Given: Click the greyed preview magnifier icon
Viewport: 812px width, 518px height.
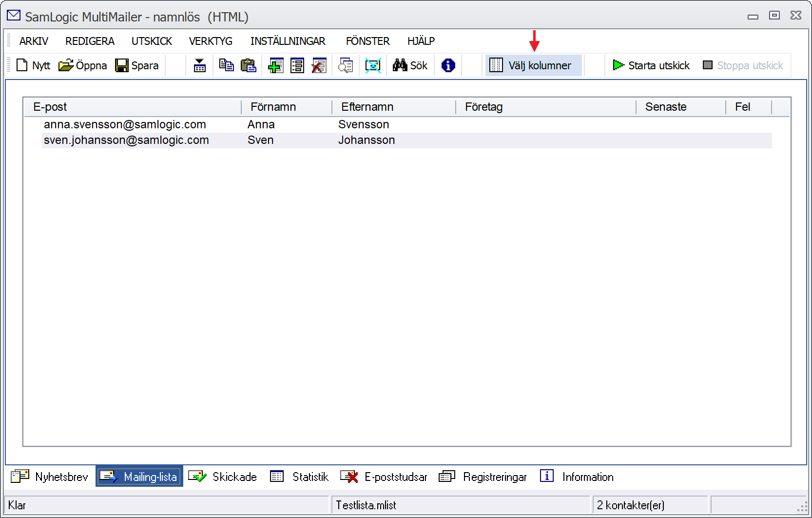Looking at the screenshot, I should pos(346,65).
